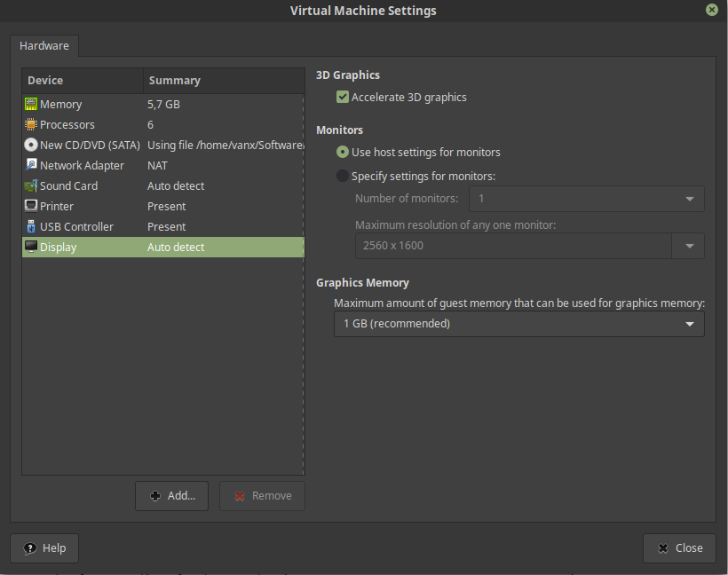This screenshot has height=575, width=728.
Task: Select the Memory device icon
Action: coord(29,104)
